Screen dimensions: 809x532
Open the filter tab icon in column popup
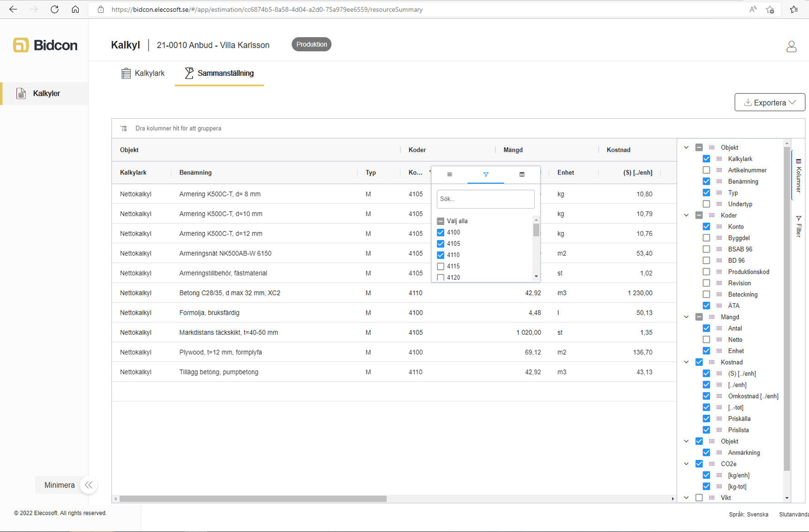pos(486,175)
